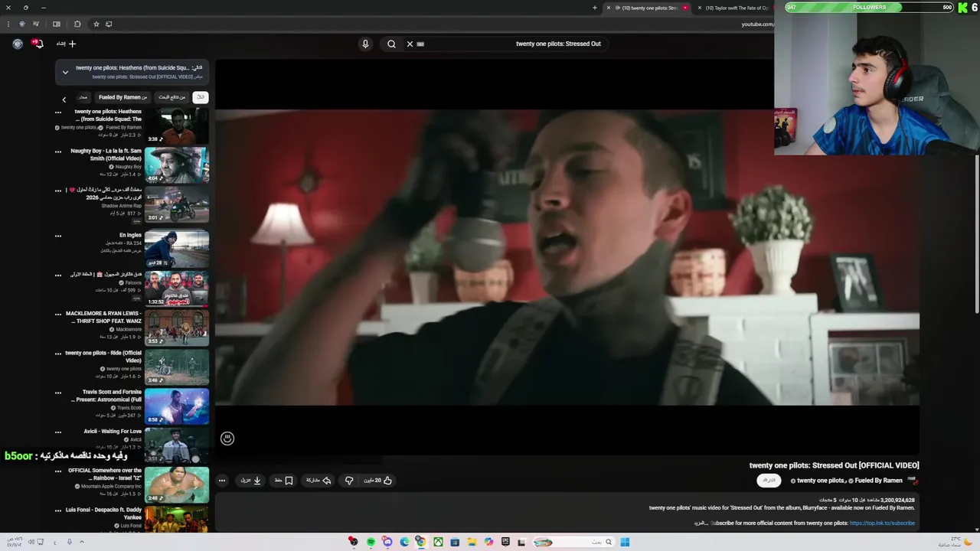980x551 pixels.
Task: Open the browser three-dot menu
Action: pyautogui.click(x=8, y=24)
